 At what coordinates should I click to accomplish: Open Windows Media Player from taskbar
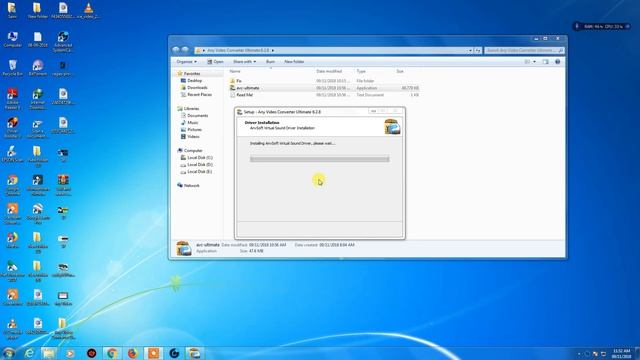pyautogui.click(x=70, y=353)
